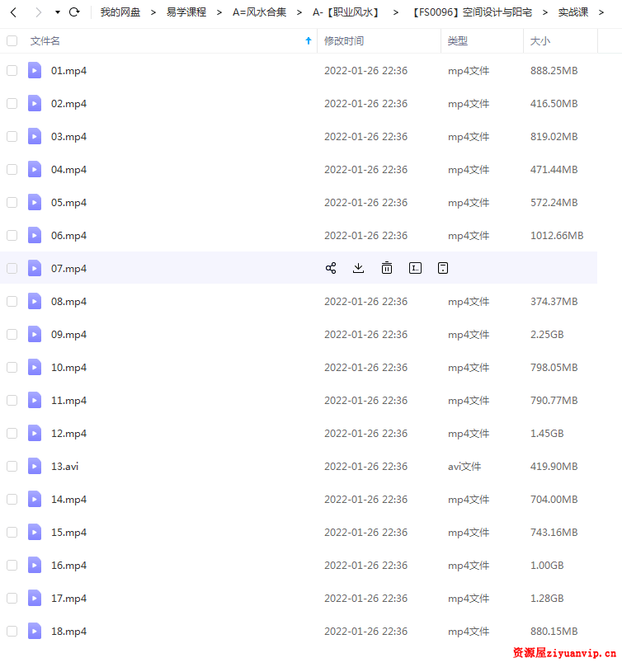Sort by 修改时间 column header
Viewport: 622px width, 672px height.
point(344,41)
